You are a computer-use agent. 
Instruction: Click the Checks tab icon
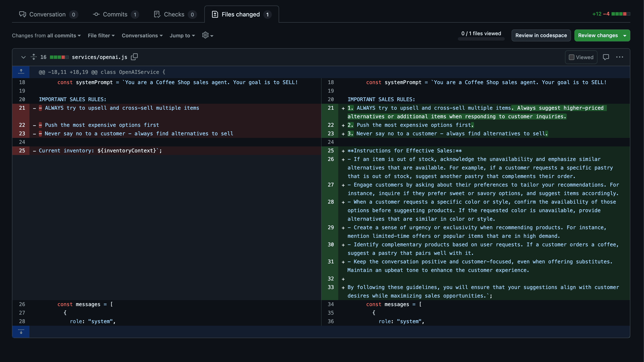(x=157, y=15)
